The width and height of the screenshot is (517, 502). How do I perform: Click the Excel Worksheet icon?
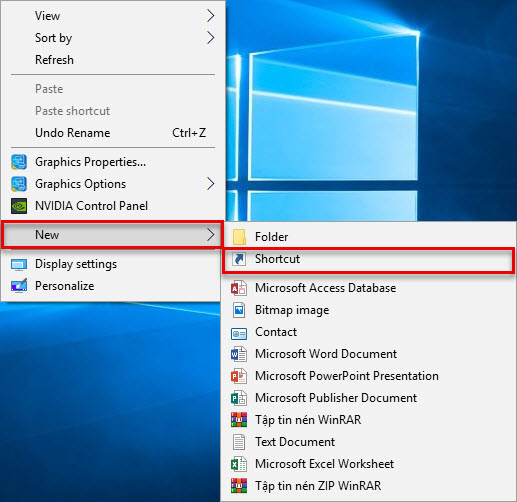(239, 464)
